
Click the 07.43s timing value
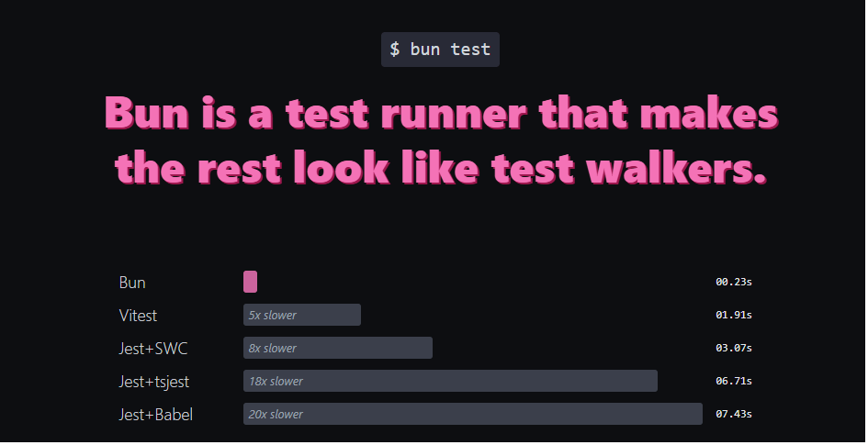(734, 414)
